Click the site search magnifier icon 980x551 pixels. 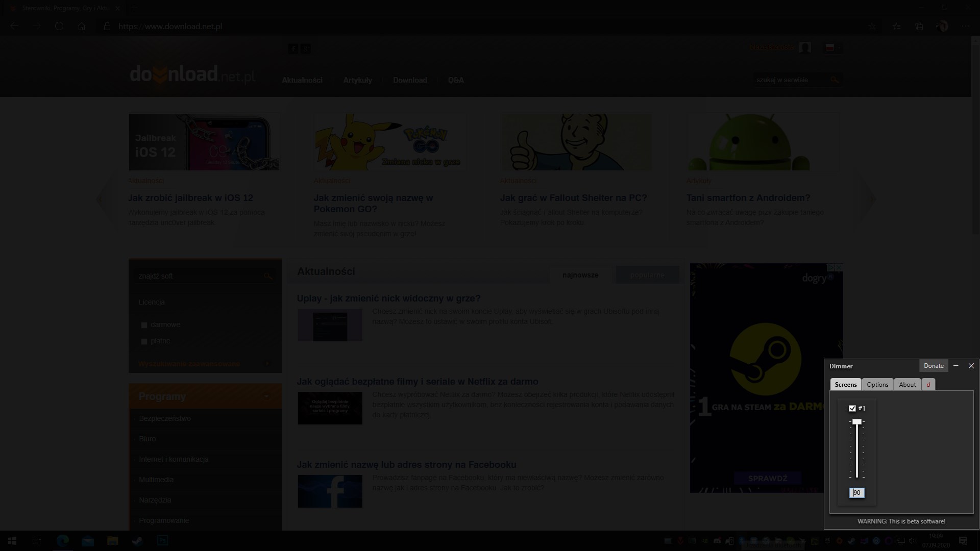(x=835, y=80)
